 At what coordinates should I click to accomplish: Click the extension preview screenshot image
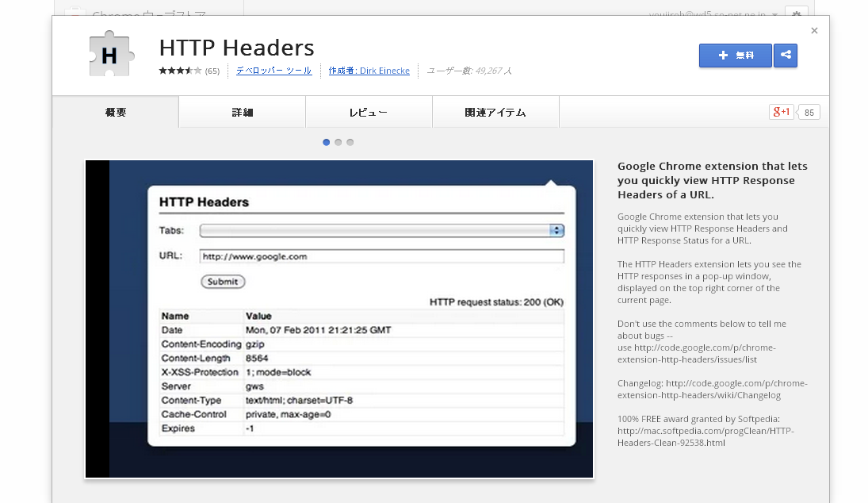(x=338, y=319)
